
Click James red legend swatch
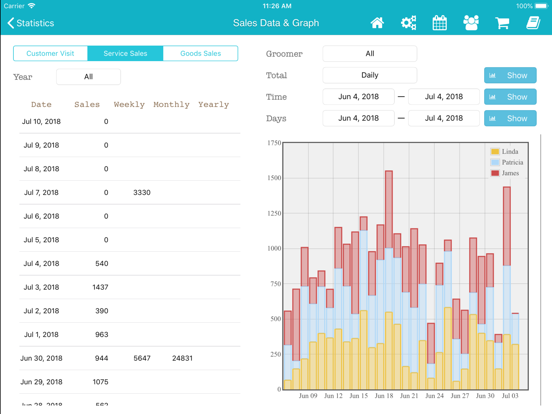point(495,173)
